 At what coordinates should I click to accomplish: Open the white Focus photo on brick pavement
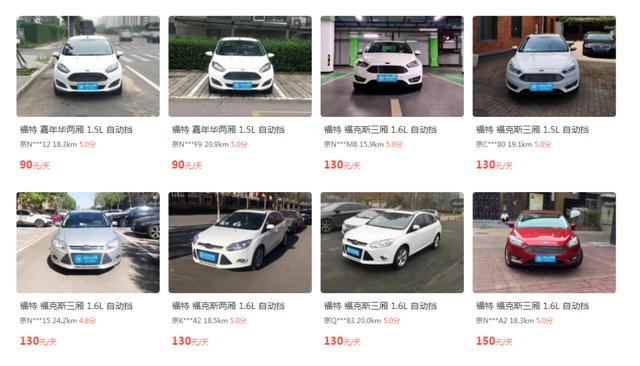[544, 66]
